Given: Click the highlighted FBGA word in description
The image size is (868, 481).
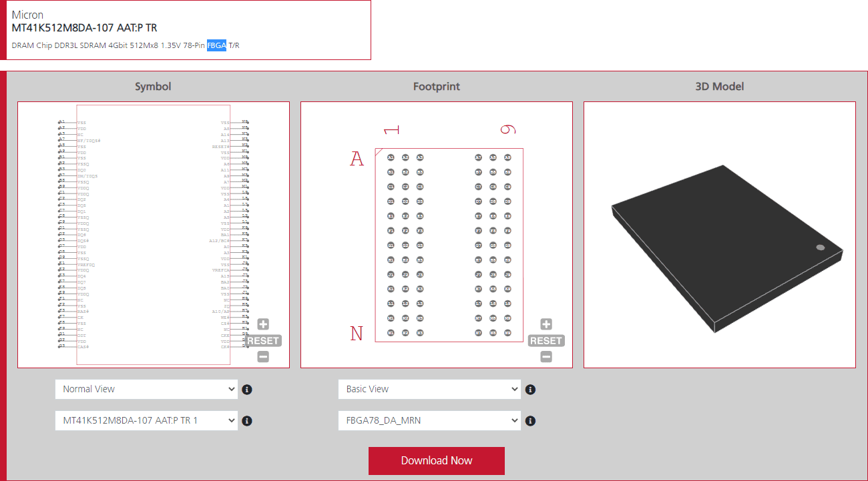Looking at the screenshot, I should (x=216, y=45).
